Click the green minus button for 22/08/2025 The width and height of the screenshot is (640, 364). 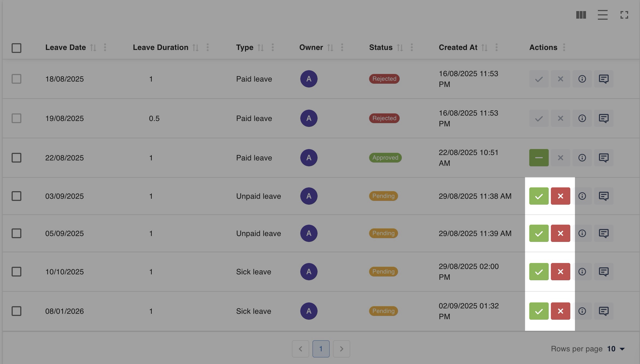[539, 158]
